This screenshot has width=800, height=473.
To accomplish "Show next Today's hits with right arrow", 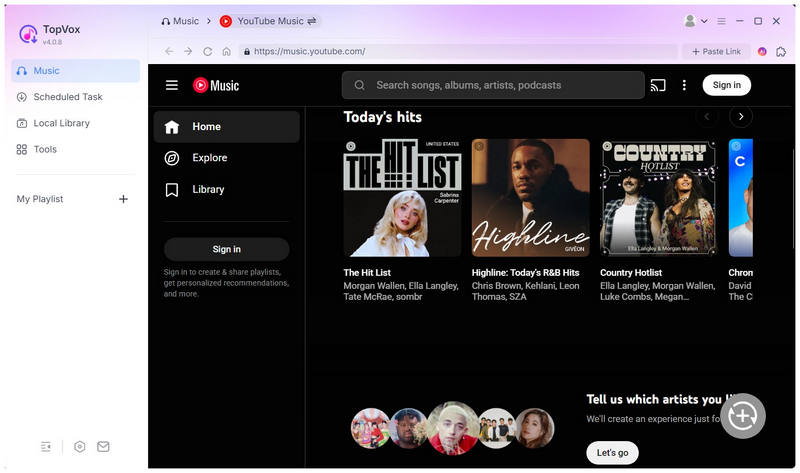I will click(741, 117).
